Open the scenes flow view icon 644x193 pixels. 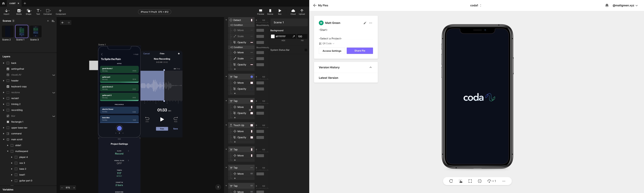point(53,21)
